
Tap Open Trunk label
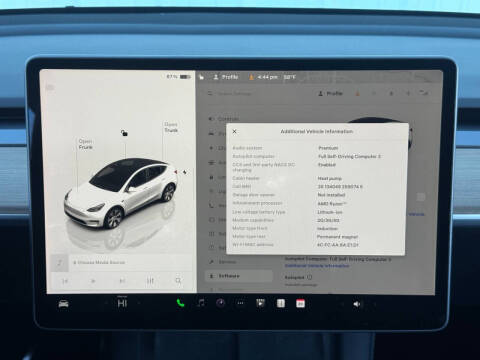171,127
